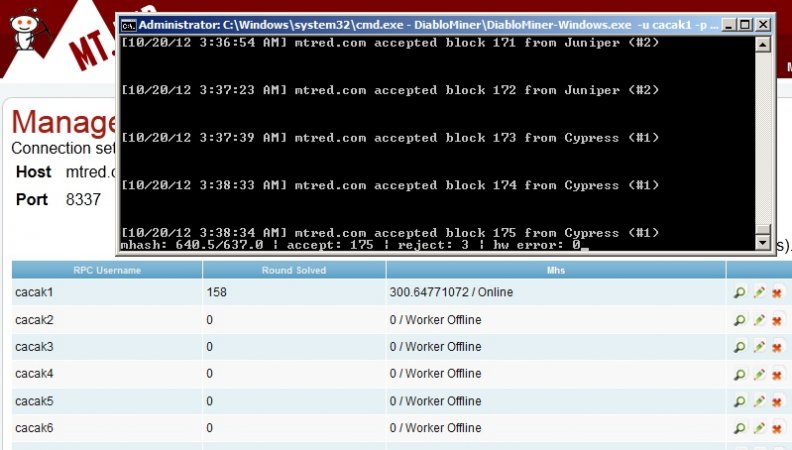Click the 'accepted block 175' log line
The height and width of the screenshot is (450, 792).
[390, 233]
